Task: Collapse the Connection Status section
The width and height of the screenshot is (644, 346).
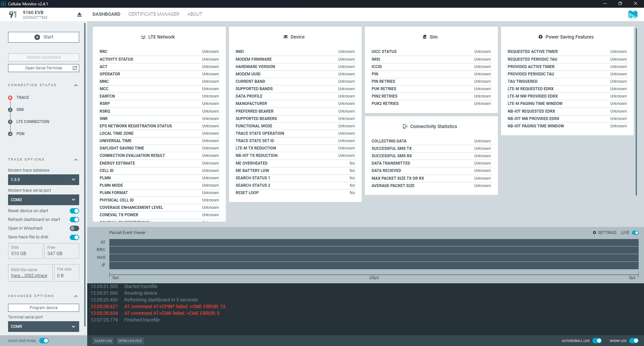Action: click(76, 85)
